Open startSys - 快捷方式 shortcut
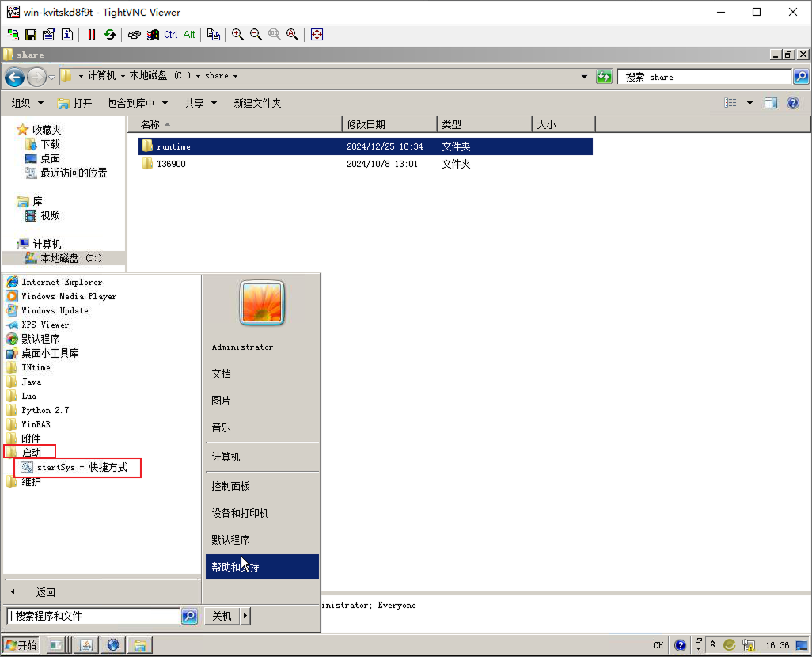The width and height of the screenshot is (812, 657). point(78,467)
